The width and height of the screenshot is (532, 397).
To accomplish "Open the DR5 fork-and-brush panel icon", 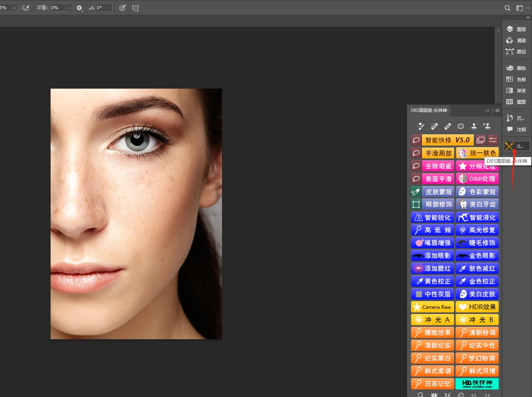I will [510, 146].
